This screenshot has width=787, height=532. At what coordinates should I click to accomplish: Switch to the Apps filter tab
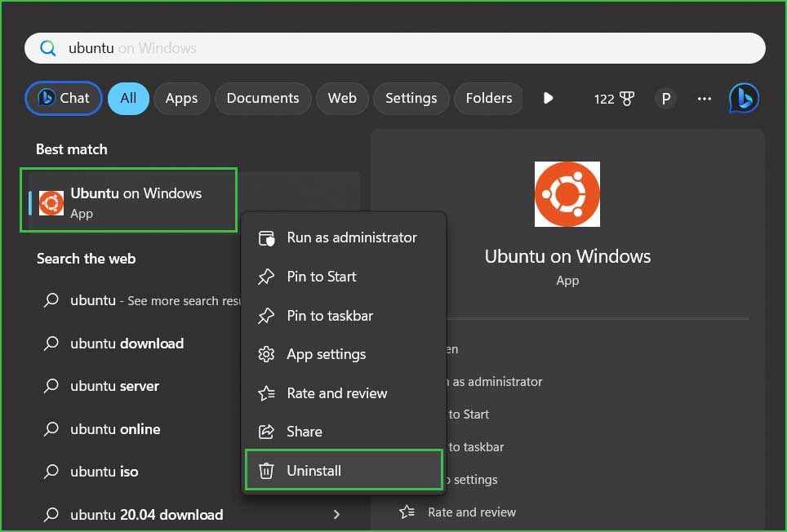182,98
